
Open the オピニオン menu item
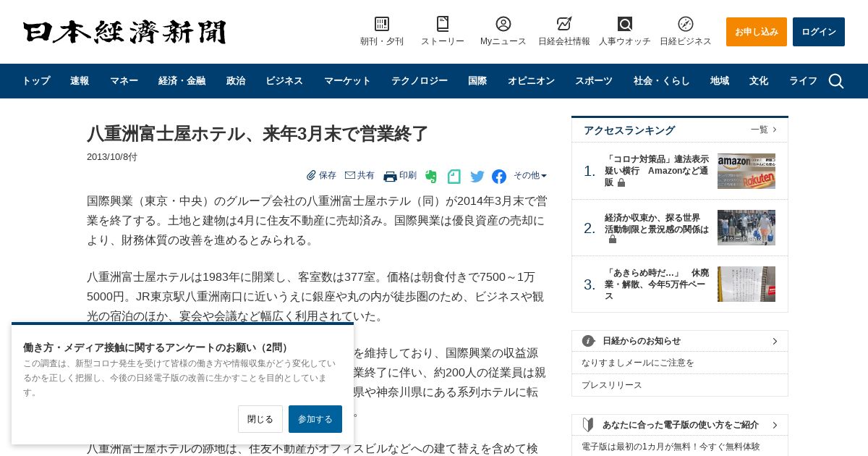coord(531,81)
